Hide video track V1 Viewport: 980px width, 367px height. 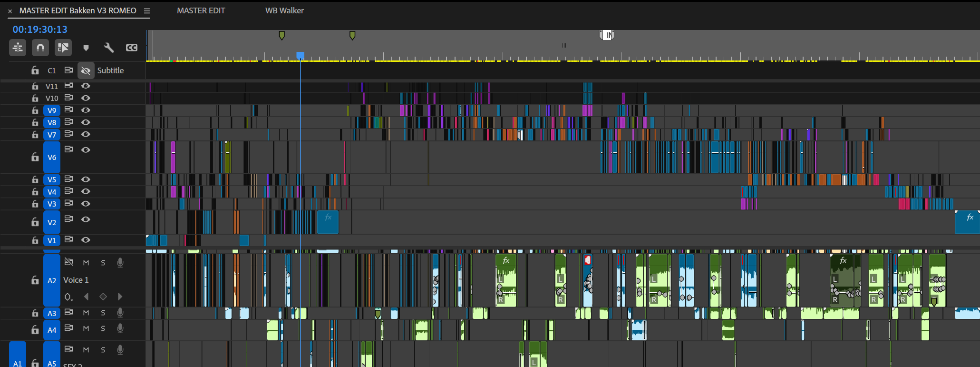tap(86, 240)
